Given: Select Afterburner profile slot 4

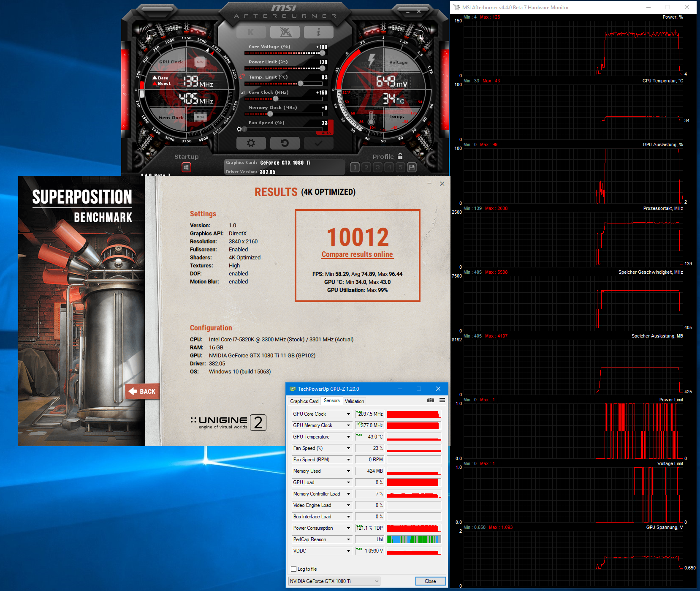Looking at the screenshot, I should click(x=389, y=167).
